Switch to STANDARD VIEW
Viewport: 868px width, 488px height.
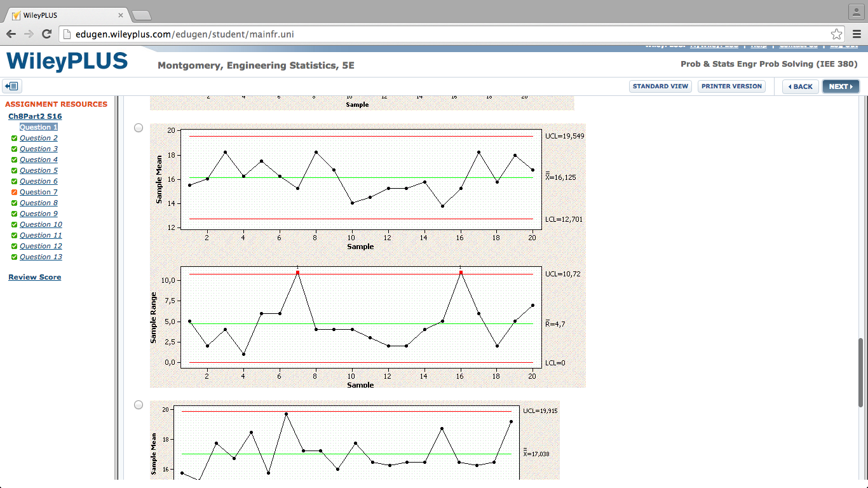click(x=660, y=86)
